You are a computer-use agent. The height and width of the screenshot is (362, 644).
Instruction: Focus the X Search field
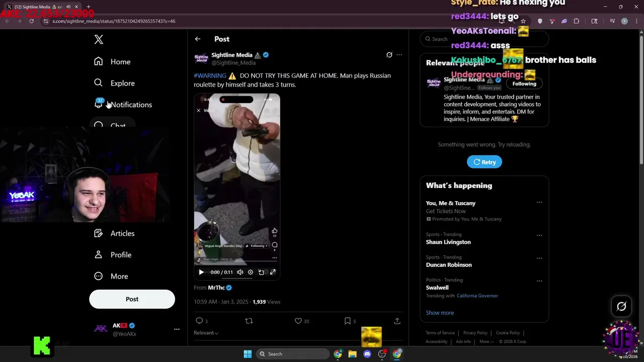(x=485, y=39)
